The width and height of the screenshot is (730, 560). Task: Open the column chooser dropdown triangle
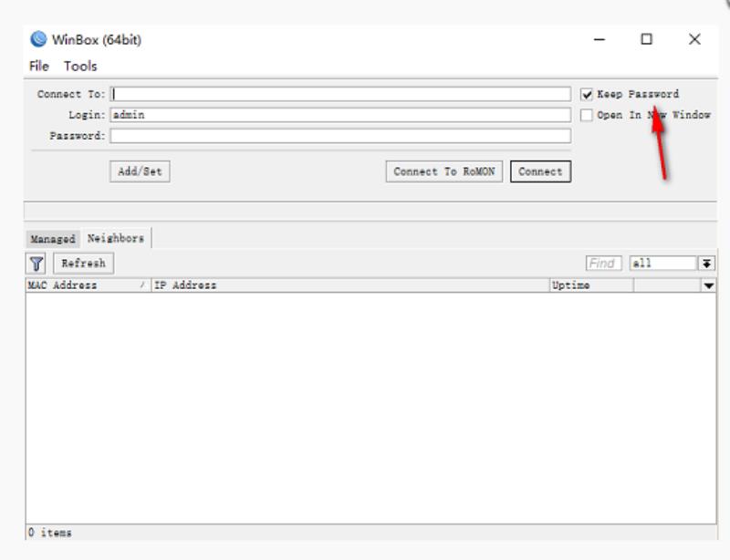tap(709, 285)
